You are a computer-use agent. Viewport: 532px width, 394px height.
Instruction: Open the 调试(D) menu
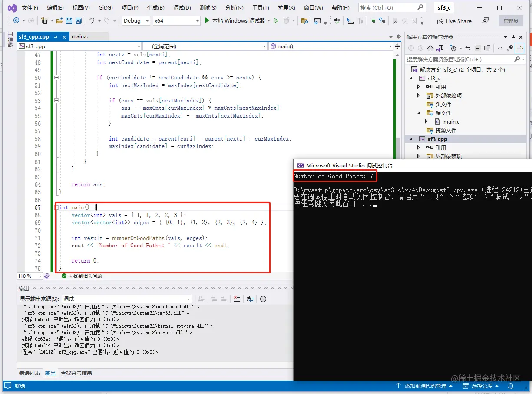[x=182, y=8]
